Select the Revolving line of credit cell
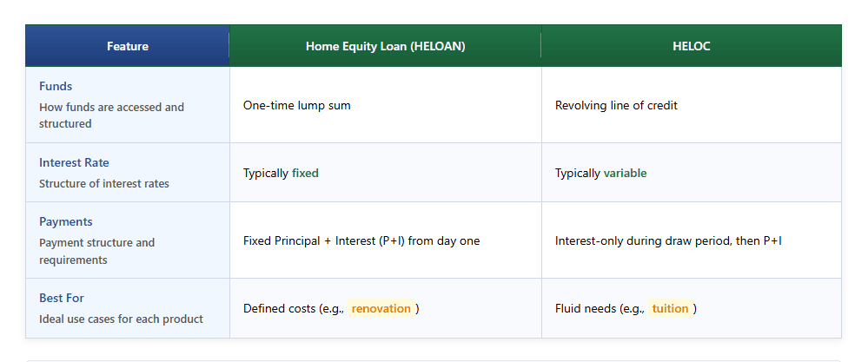This screenshot has height=362, width=868. (616, 106)
